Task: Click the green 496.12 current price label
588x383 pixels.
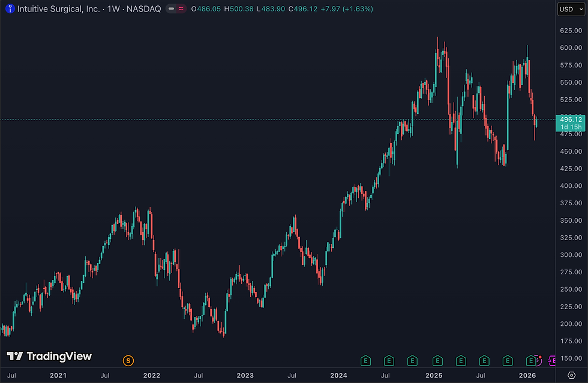Action: (571, 123)
